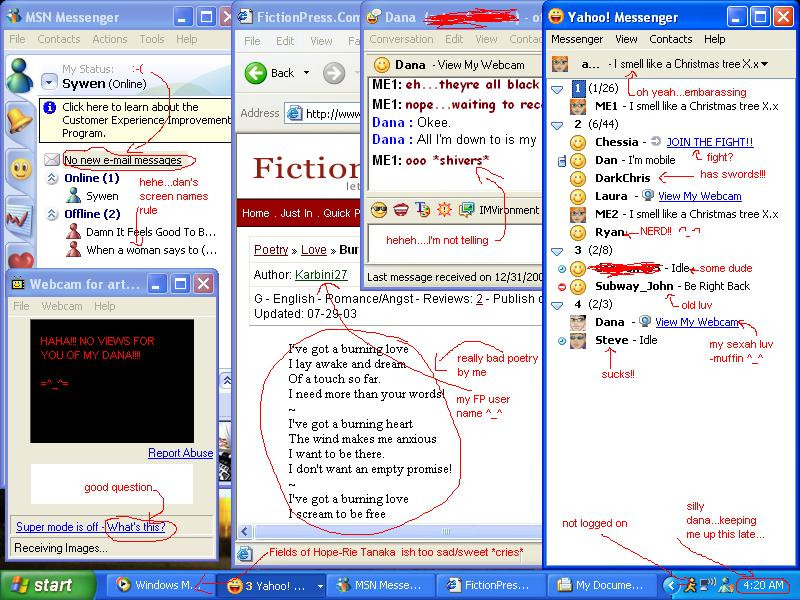
Task: Click Laura's webcam icon in Yahoo Messenger
Action: 648,195
